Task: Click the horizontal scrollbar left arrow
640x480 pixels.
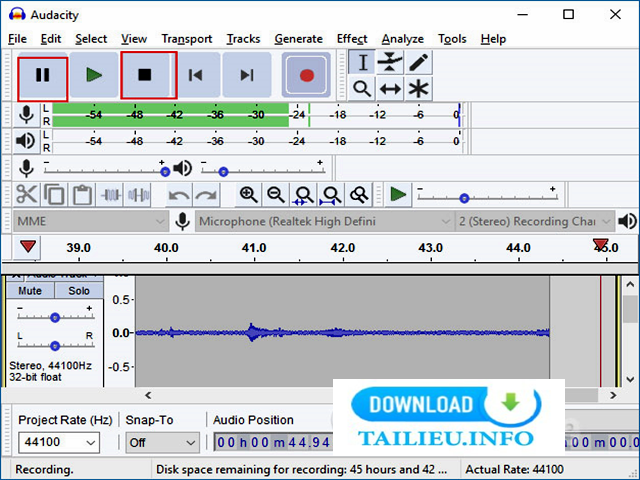Action: pyautogui.click(x=148, y=395)
